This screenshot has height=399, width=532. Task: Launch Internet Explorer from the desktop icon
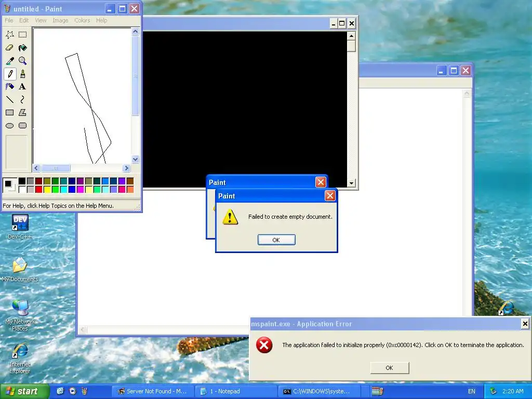point(20,358)
